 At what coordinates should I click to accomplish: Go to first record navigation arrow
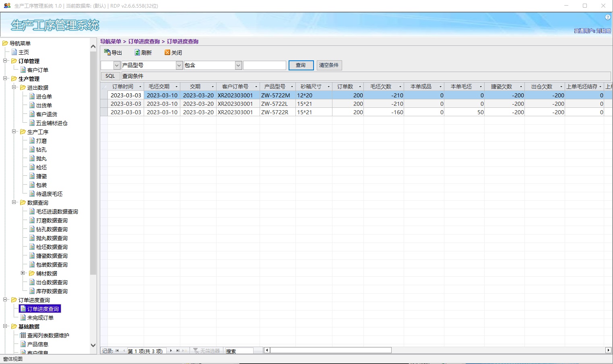117,351
